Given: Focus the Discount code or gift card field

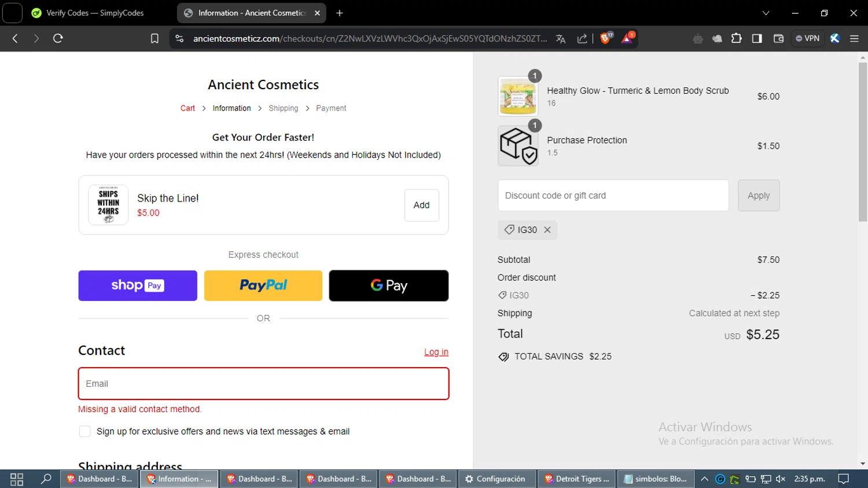Looking at the screenshot, I should 613,196.
